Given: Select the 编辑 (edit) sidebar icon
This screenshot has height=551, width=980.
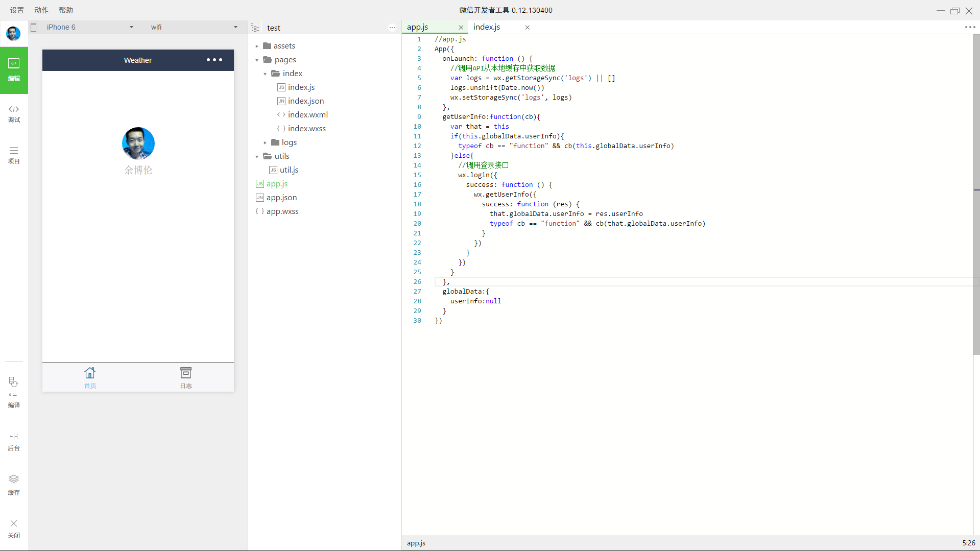Looking at the screenshot, I should tap(14, 70).
